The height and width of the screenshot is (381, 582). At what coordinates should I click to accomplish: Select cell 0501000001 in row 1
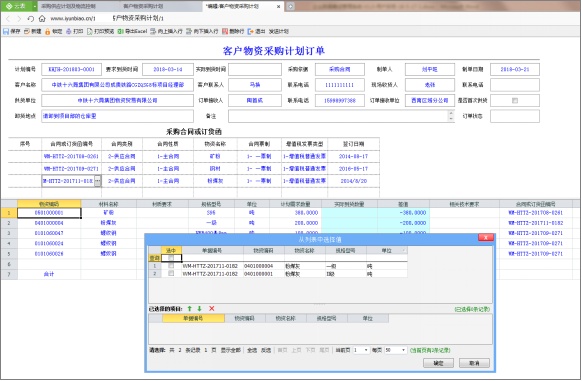[49, 213]
